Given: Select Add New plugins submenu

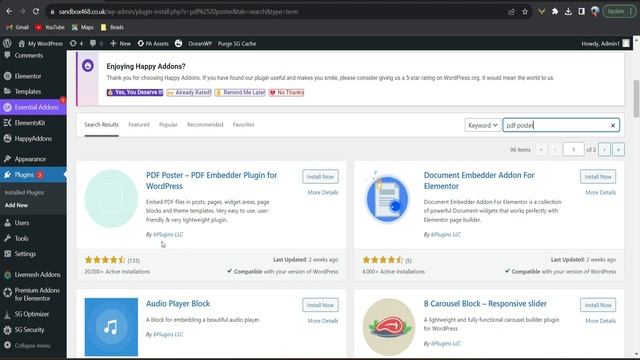Looking at the screenshot, I should click(x=16, y=205).
